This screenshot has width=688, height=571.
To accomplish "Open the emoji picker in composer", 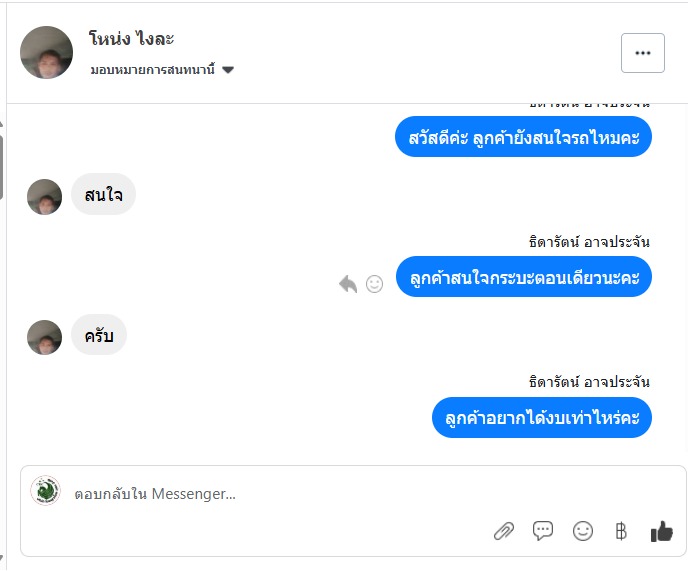I will click(583, 531).
